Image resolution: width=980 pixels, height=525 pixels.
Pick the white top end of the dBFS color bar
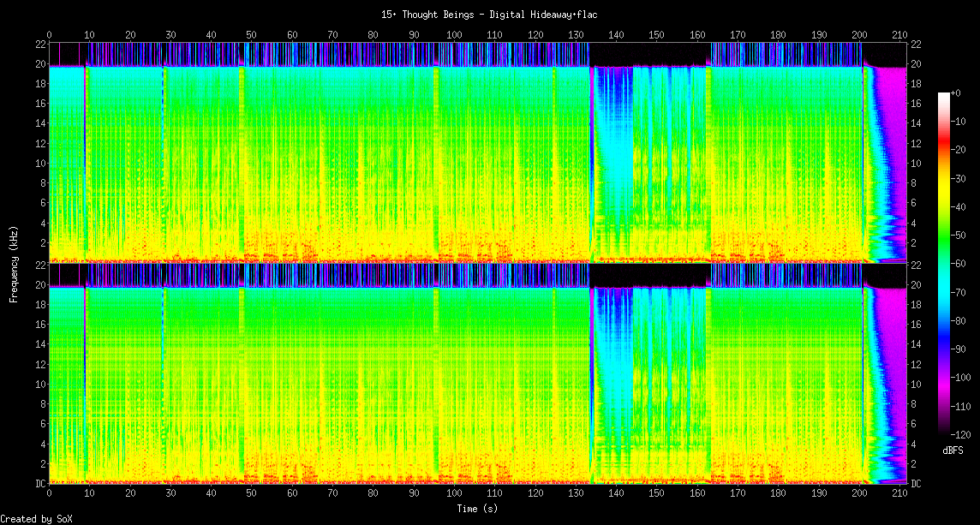pyautogui.click(x=944, y=96)
